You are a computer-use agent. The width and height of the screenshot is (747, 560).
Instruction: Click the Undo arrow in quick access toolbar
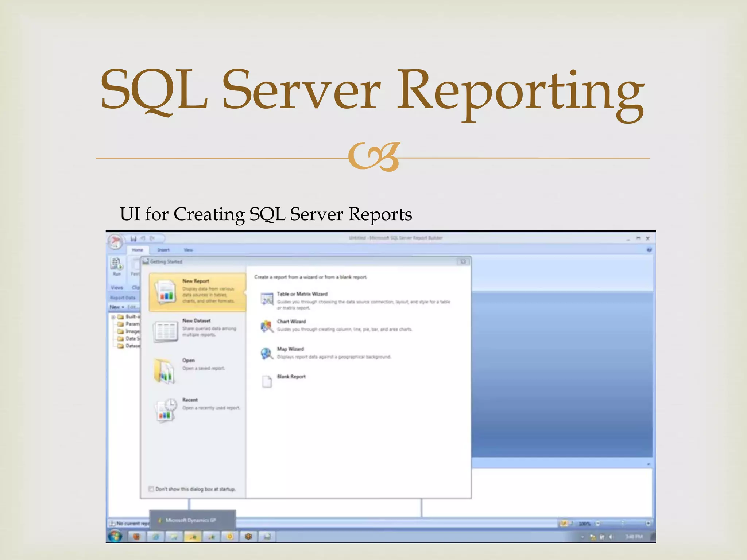[143, 238]
